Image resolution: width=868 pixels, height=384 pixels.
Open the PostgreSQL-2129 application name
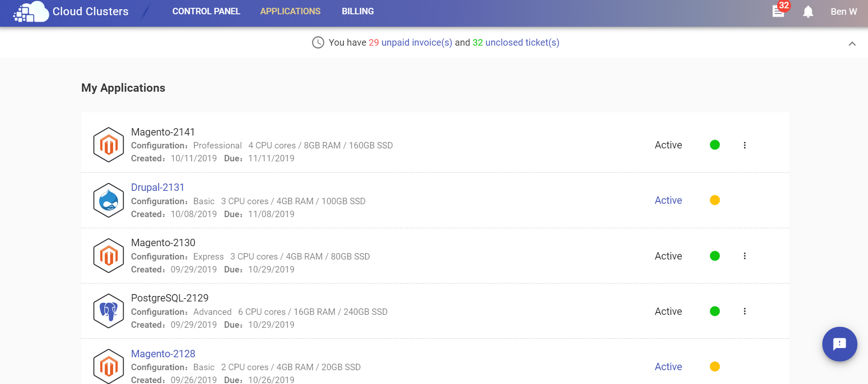click(x=170, y=298)
